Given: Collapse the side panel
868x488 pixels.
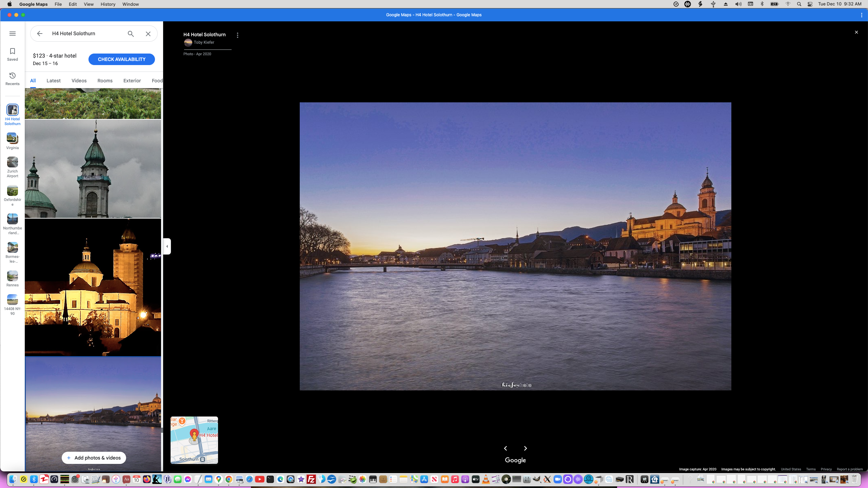Looking at the screenshot, I should pyautogui.click(x=167, y=246).
